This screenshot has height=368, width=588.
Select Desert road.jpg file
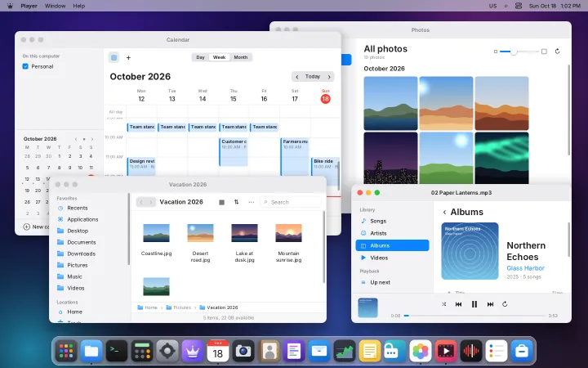point(200,243)
